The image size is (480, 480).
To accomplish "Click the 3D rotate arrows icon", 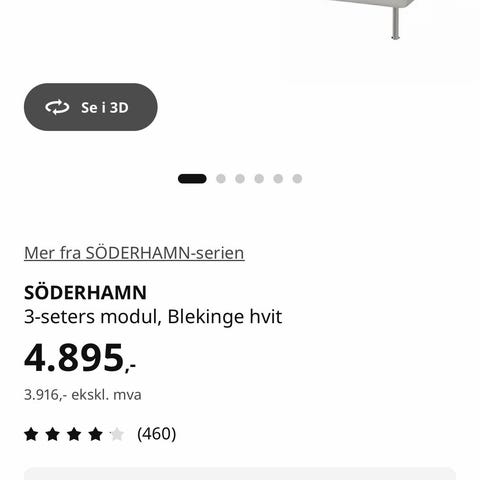I will [57, 107].
